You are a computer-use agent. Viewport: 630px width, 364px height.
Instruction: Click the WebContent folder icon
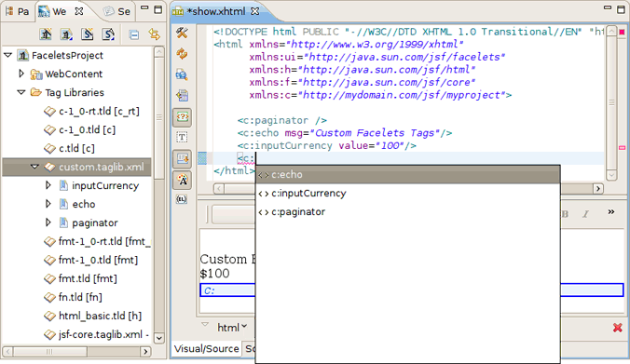tap(36, 74)
